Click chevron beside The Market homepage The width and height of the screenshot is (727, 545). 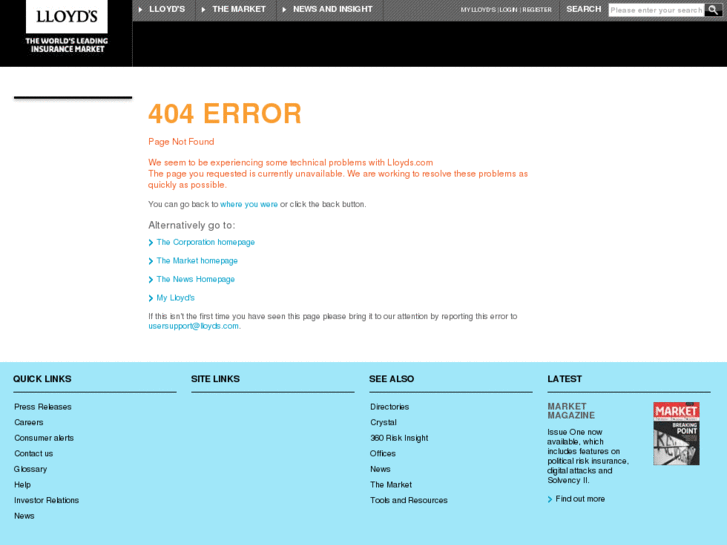(x=151, y=261)
